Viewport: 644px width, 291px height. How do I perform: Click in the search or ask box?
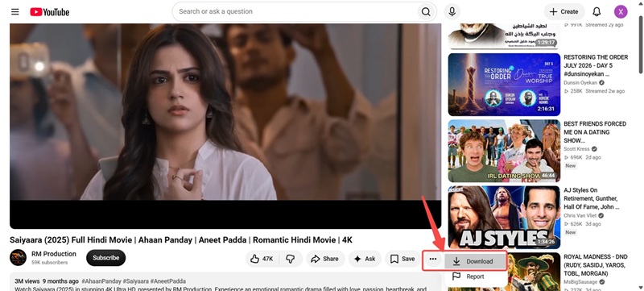(295, 11)
